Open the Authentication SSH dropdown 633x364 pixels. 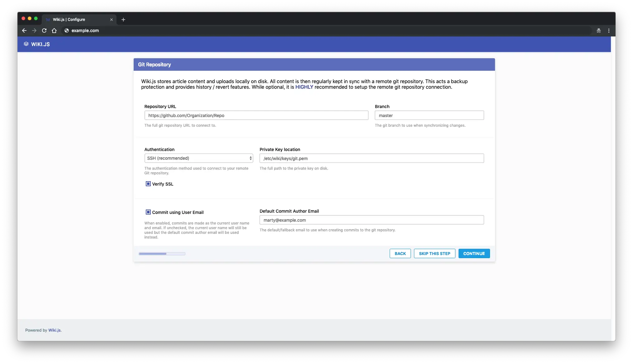click(x=199, y=158)
